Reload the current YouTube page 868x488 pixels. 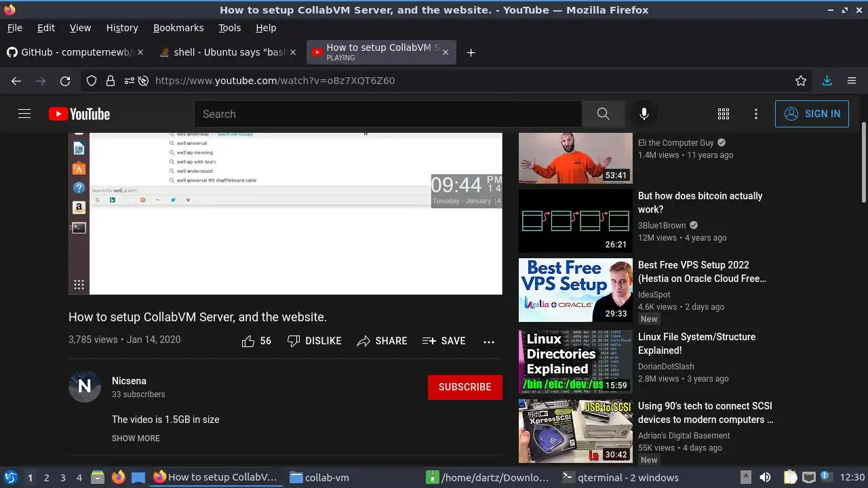pos(65,81)
